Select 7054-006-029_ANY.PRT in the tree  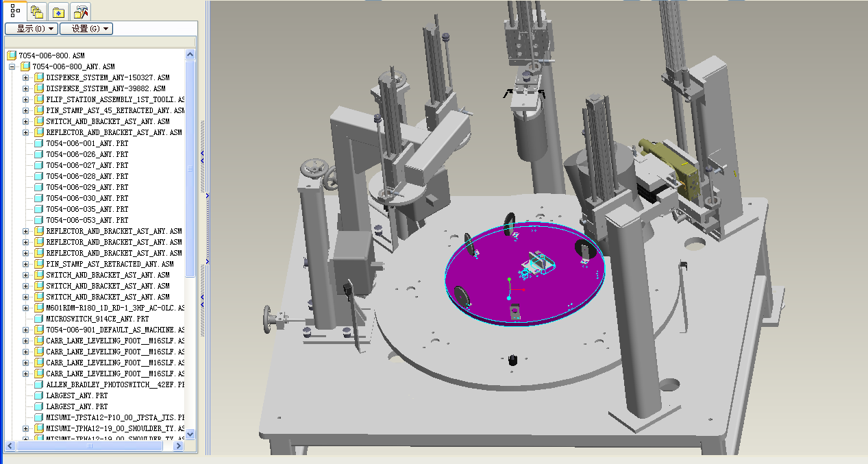tap(87, 187)
